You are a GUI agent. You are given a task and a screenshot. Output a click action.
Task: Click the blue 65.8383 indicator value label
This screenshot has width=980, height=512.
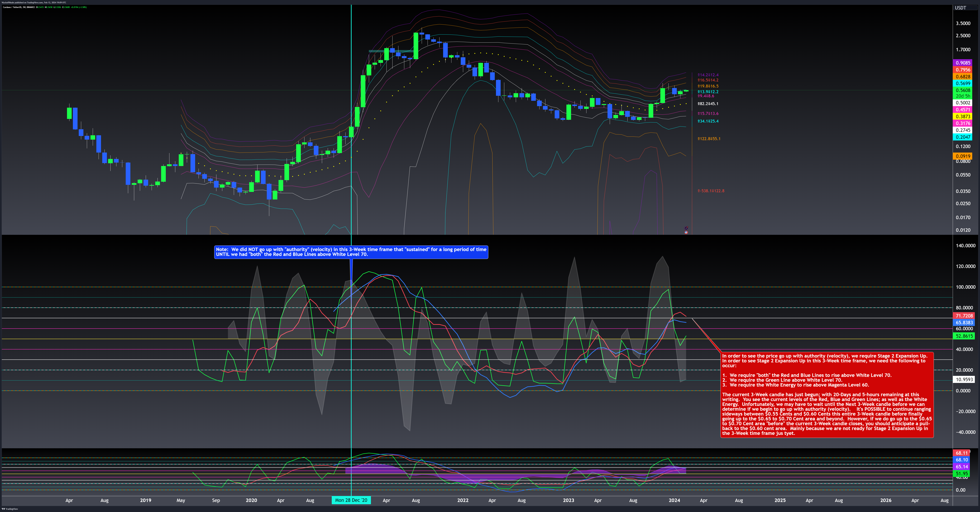(964, 323)
